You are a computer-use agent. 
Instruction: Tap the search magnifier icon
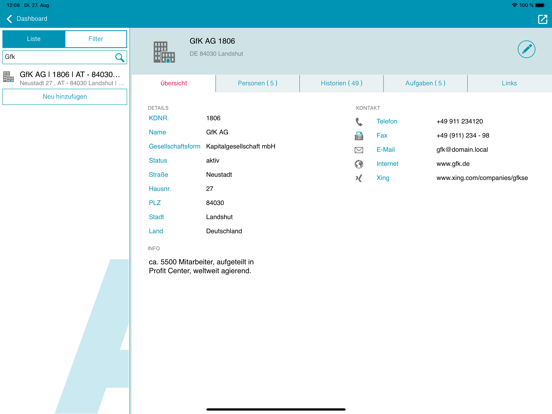point(120,57)
